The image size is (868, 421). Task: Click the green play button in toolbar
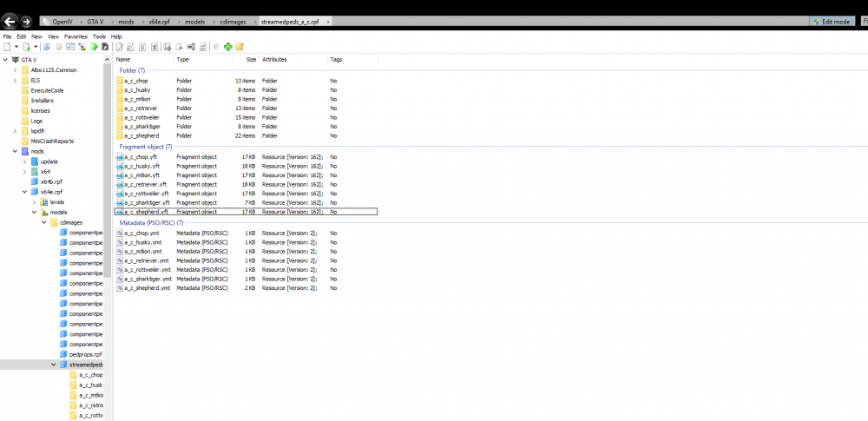(x=94, y=47)
